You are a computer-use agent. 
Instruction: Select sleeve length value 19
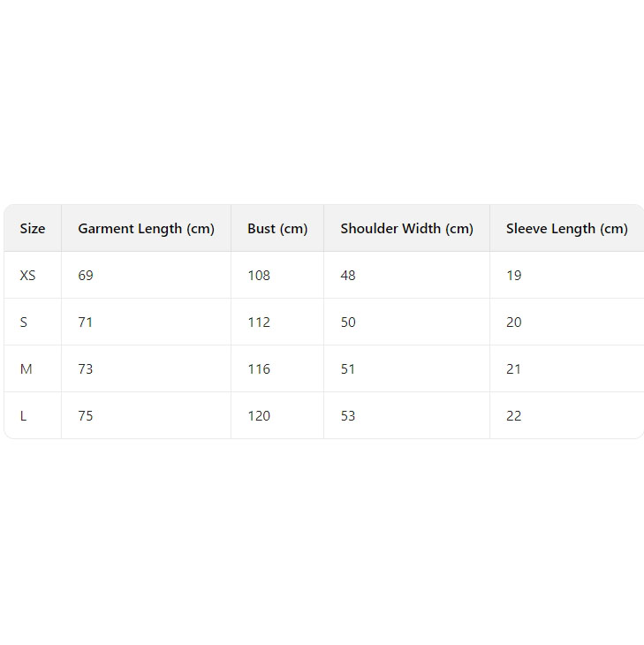514,276
